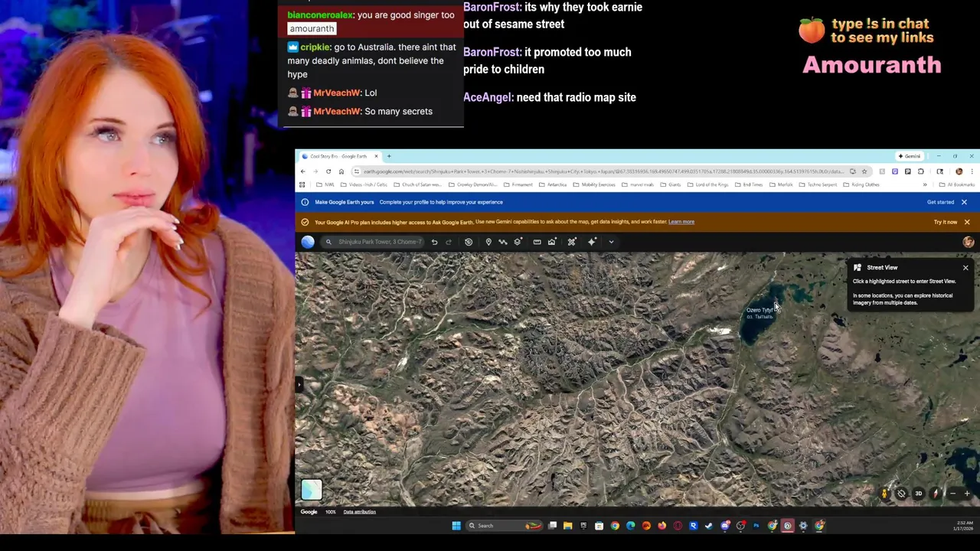Open the Giants bookmarks folder
This screenshot has width=980, height=551.
tap(671, 184)
